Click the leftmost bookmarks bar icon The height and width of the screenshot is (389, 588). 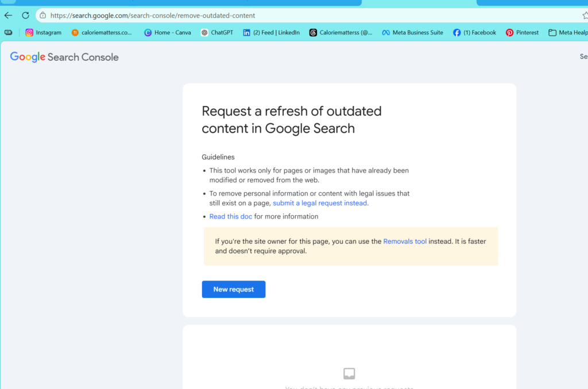click(x=8, y=33)
